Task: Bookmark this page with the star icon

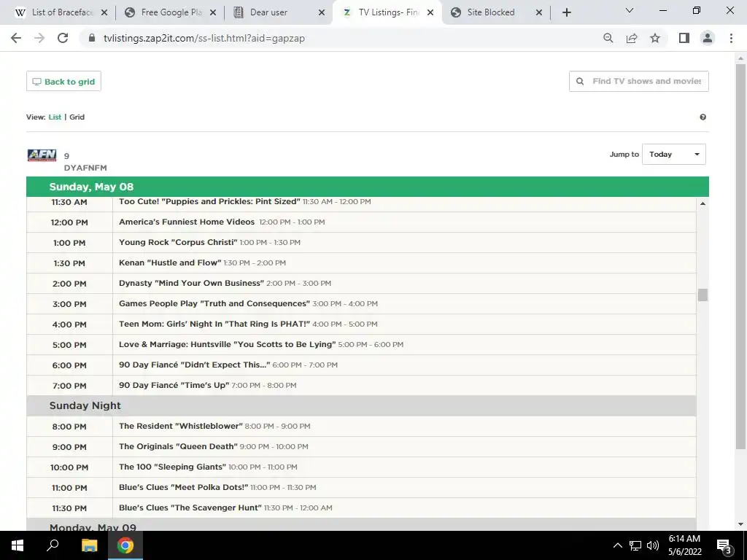Action: click(655, 38)
